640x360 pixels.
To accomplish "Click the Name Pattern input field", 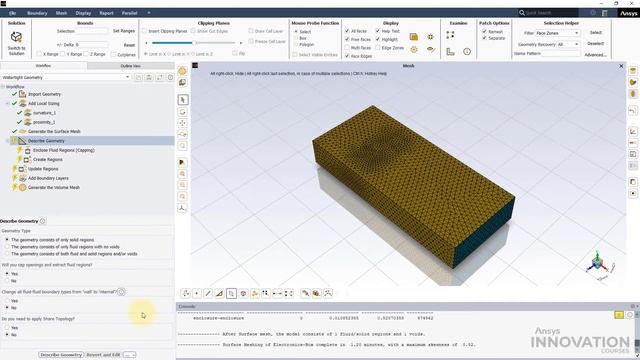I will tap(561, 53).
